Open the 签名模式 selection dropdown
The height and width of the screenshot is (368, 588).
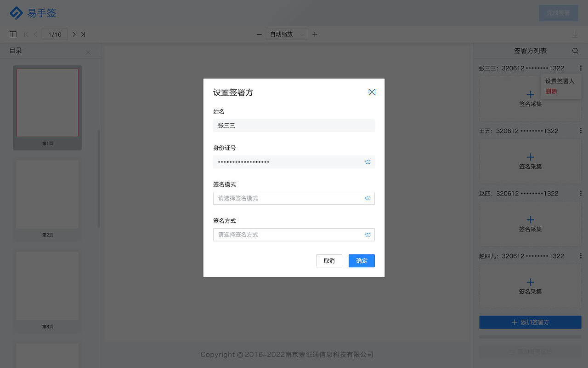pos(294,198)
